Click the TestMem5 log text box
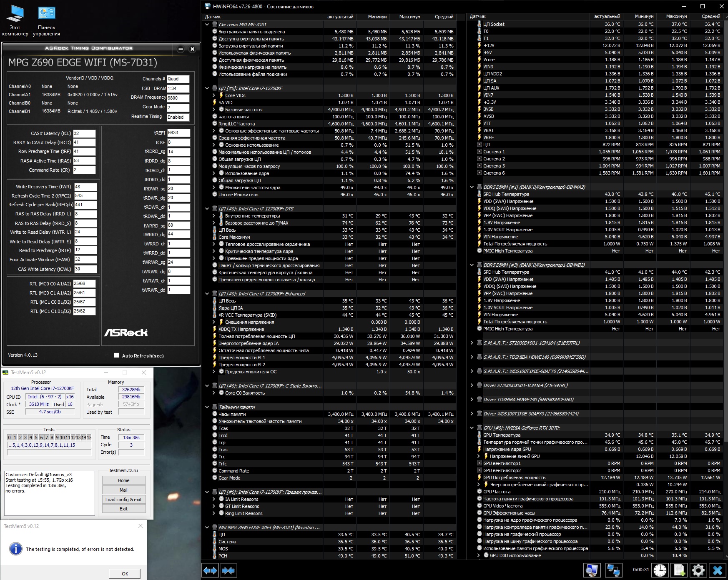 pyautogui.click(x=50, y=493)
